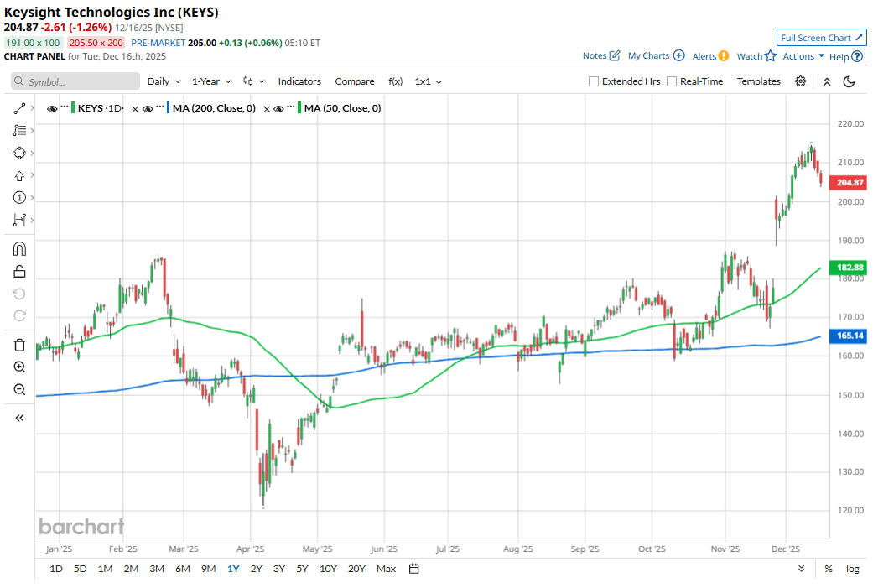Screen dimensions: 873x588
Task: Select the trend line drawing tool
Action: (x=19, y=108)
